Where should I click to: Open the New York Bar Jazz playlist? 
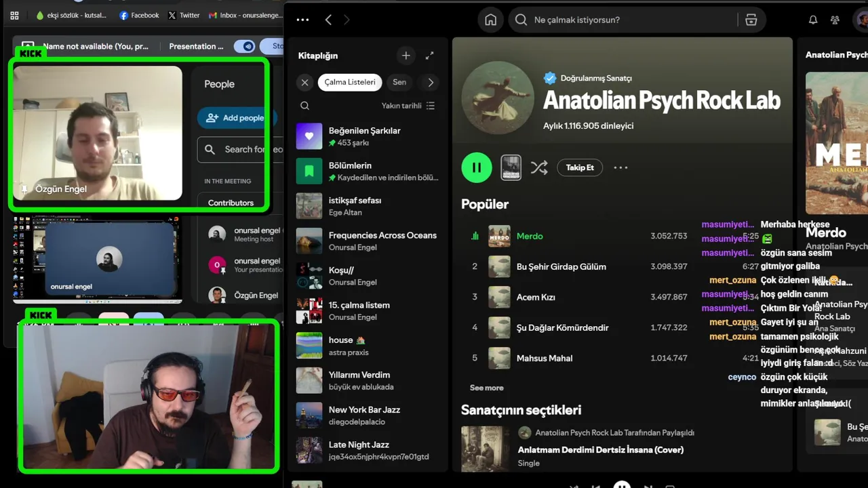(x=368, y=415)
